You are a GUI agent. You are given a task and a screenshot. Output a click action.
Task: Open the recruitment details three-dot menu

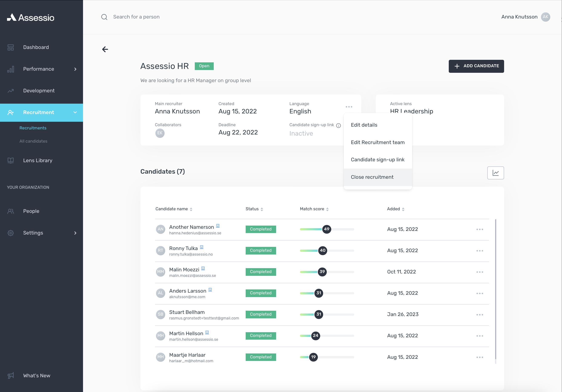349,107
